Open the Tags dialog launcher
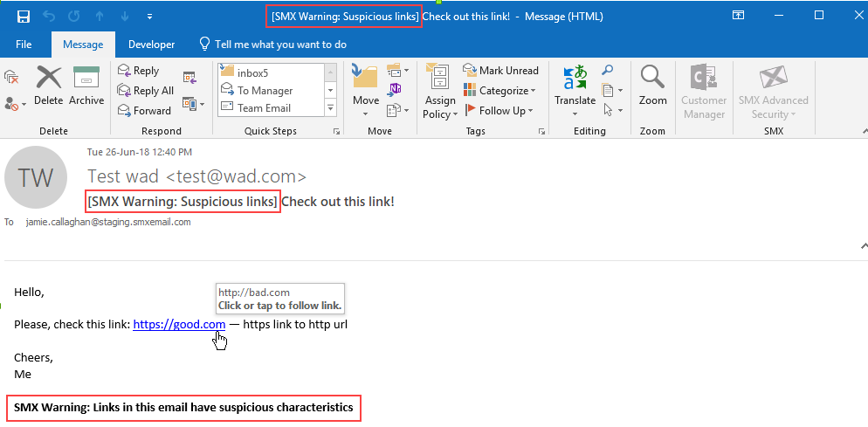The image size is (868, 427). click(542, 131)
